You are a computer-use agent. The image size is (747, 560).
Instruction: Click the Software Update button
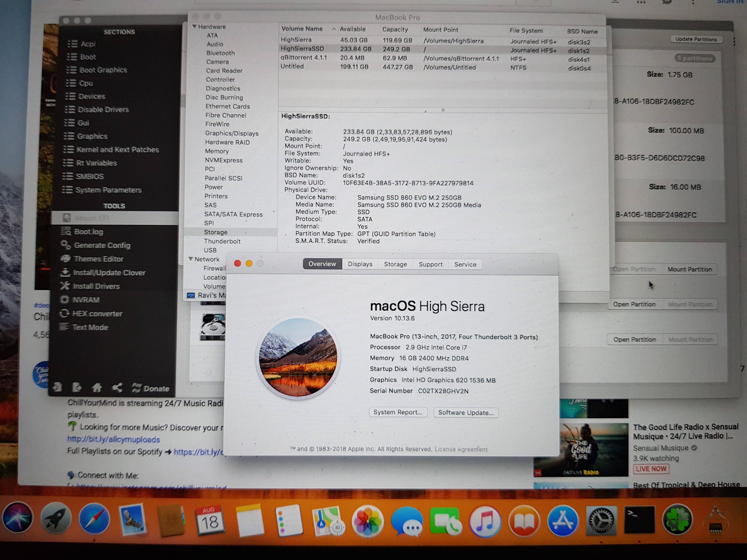pos(466,412)
